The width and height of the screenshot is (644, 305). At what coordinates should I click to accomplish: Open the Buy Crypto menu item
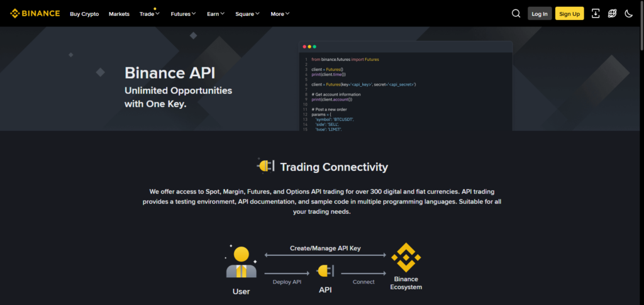pyautogui.click(x=84, y=14)
